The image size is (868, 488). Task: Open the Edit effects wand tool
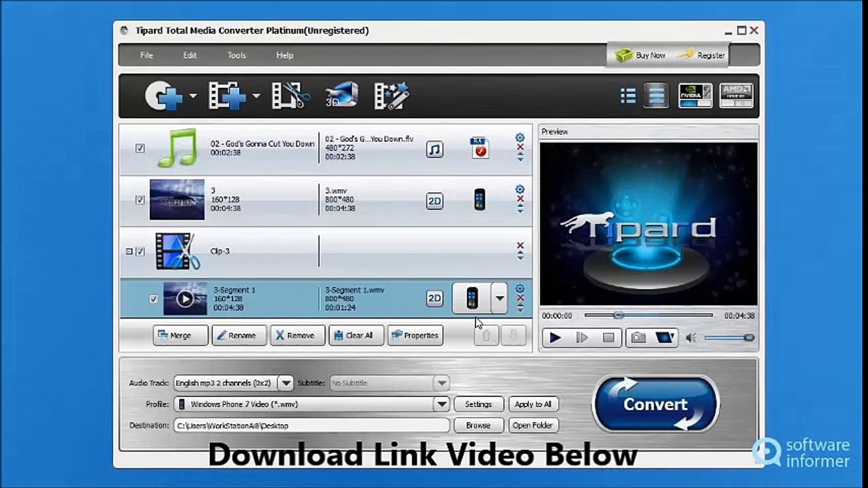point(392,96)
